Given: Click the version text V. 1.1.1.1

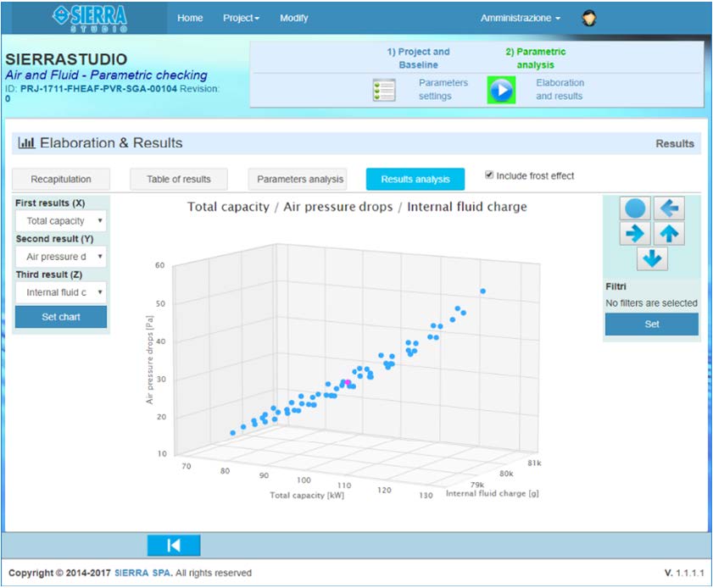Looking at the screenshot, I should point(684,573).
